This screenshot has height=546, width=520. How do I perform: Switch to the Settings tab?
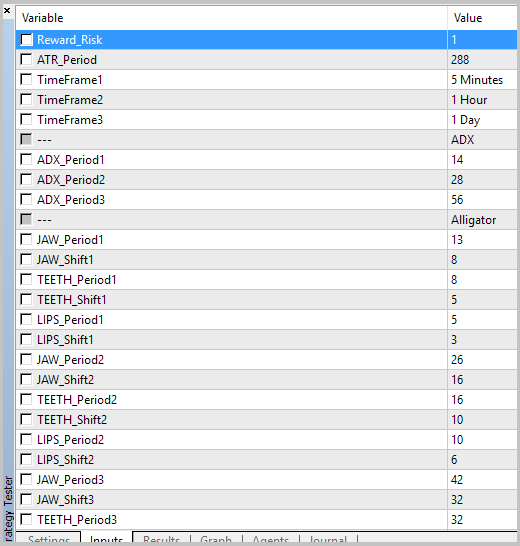[x=49, y=539]
